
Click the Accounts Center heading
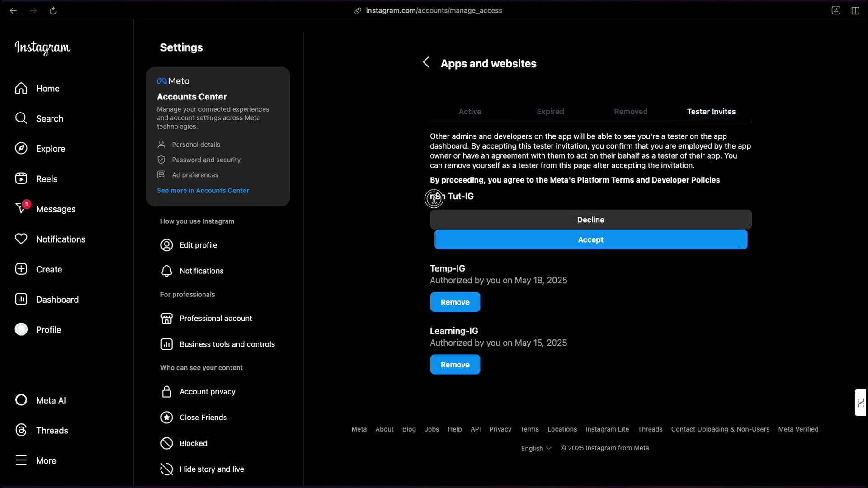192,97
